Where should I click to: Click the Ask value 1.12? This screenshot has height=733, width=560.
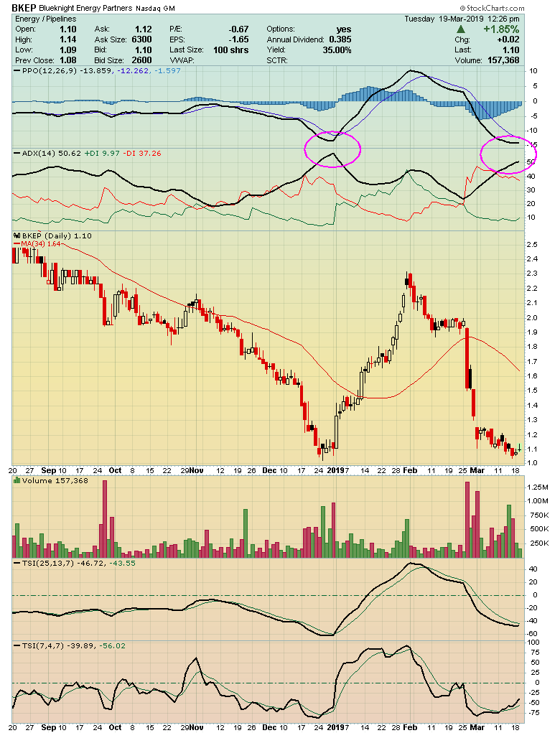coord(144,29)
